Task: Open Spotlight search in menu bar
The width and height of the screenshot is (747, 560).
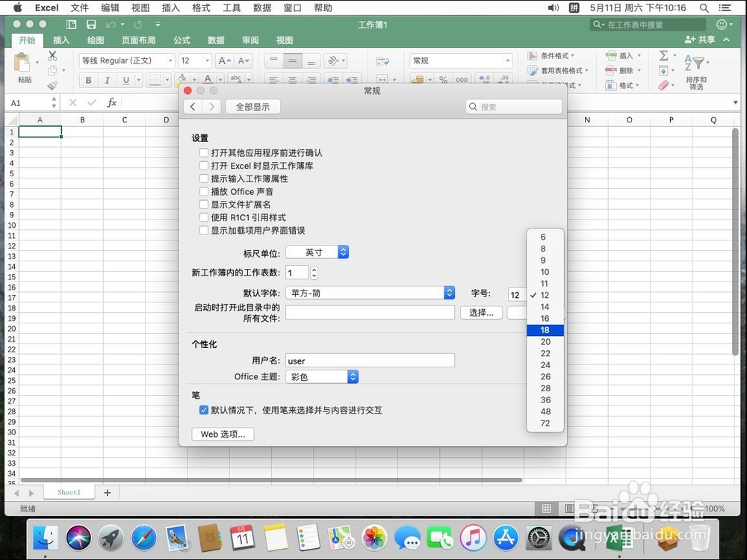Action: 704,7
